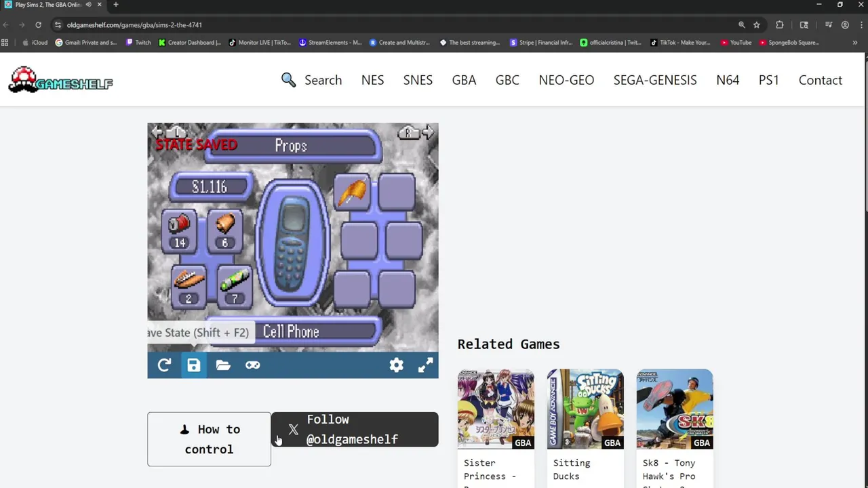Click the emulator restart icon
Screen dimensions: 868x488
[x=164, y=365]
